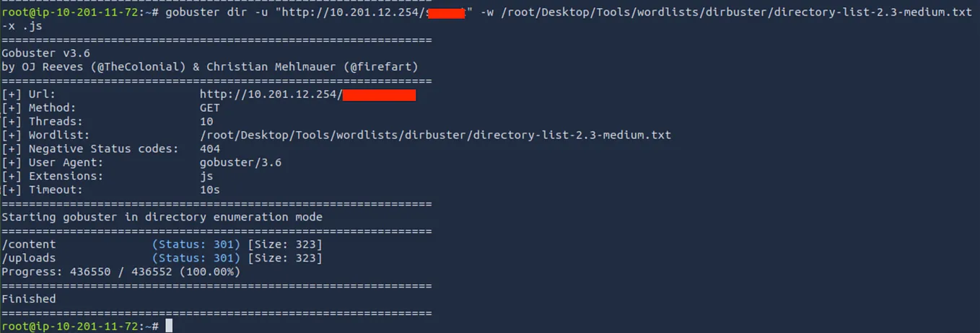This screenshot has height=333, width=980.
Task: Click the redacted path in gobuster command
Action: [x=445, y=13]
